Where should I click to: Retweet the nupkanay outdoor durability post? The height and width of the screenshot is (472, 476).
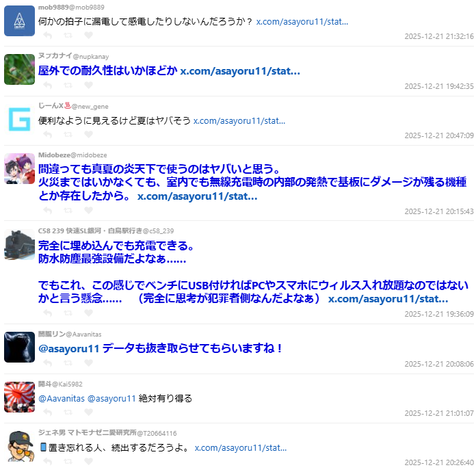(x=68, y=85)
